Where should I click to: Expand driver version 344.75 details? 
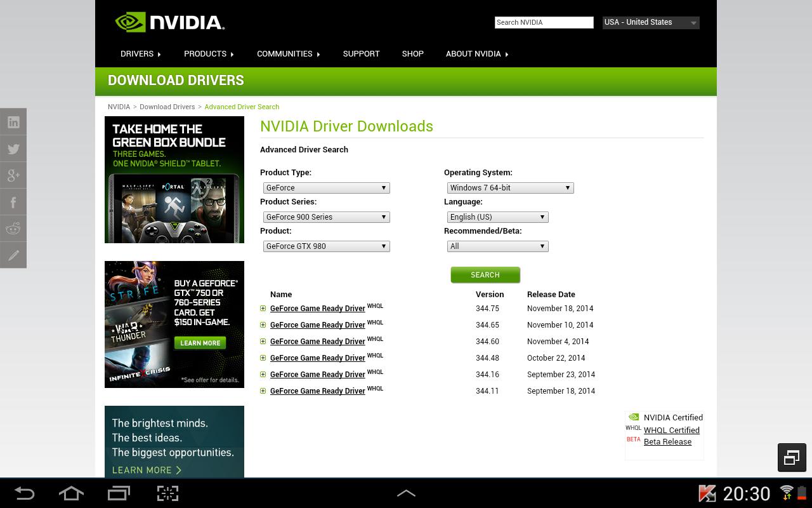[263, 309]
